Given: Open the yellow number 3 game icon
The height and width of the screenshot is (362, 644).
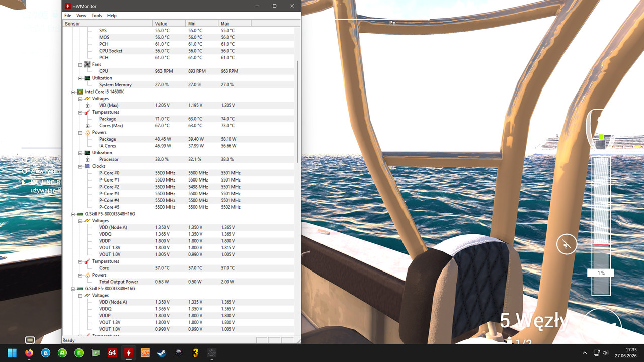Looking at the screenshot, I should tap(195, 353).
